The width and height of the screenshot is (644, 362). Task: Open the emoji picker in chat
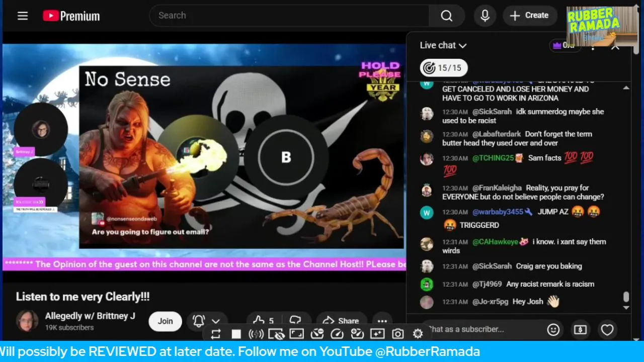pyautogui.click(x=553, y=330)
